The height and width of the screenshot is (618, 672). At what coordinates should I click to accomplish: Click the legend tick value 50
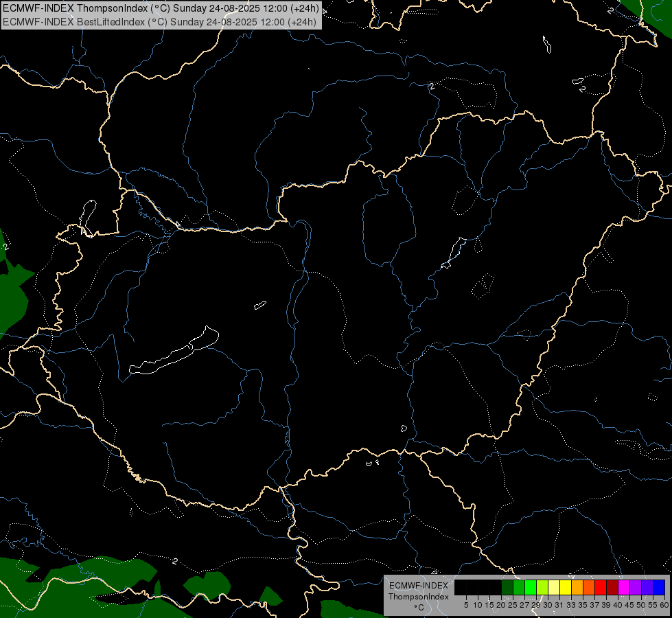(641, 605)
